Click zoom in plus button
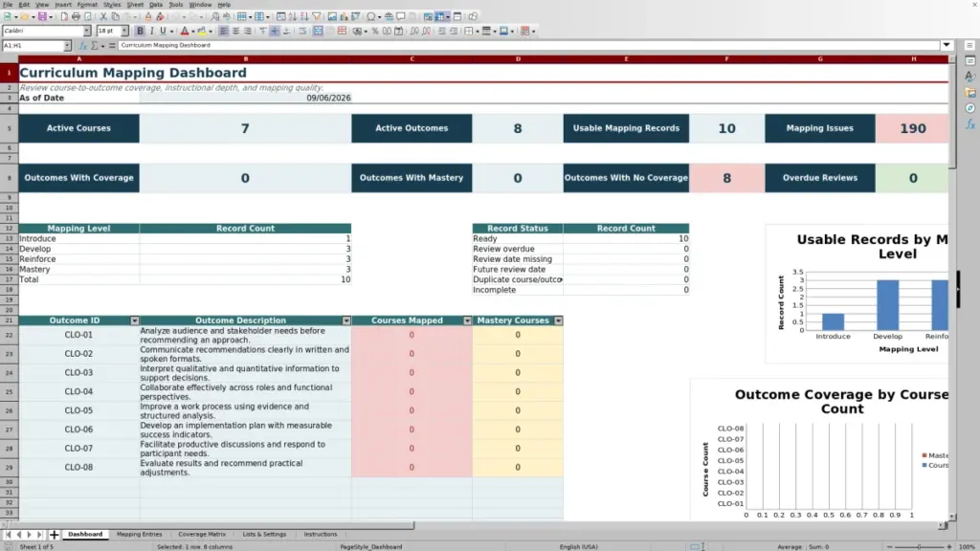980x551 pixels. (948, 546)
